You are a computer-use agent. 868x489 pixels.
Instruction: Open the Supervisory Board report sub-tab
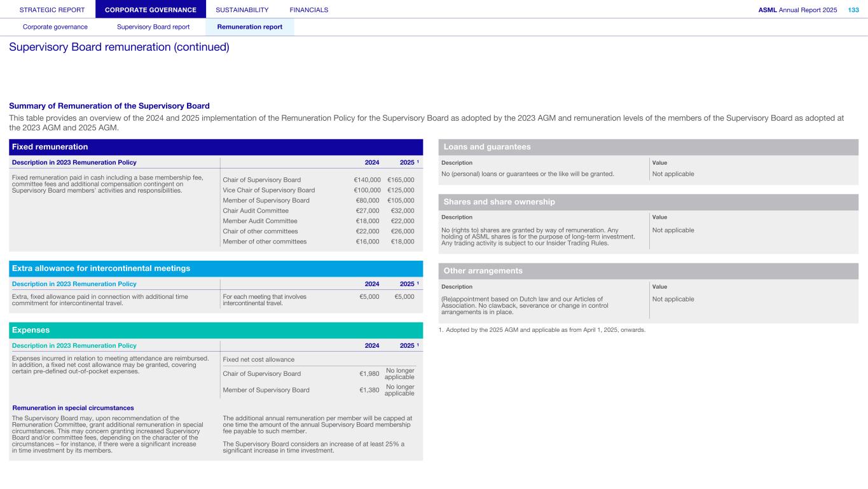click(153, 27)
